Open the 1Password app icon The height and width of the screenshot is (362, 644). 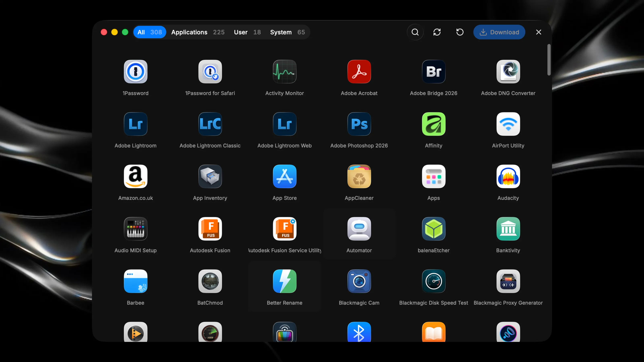(x=135, y=71)
